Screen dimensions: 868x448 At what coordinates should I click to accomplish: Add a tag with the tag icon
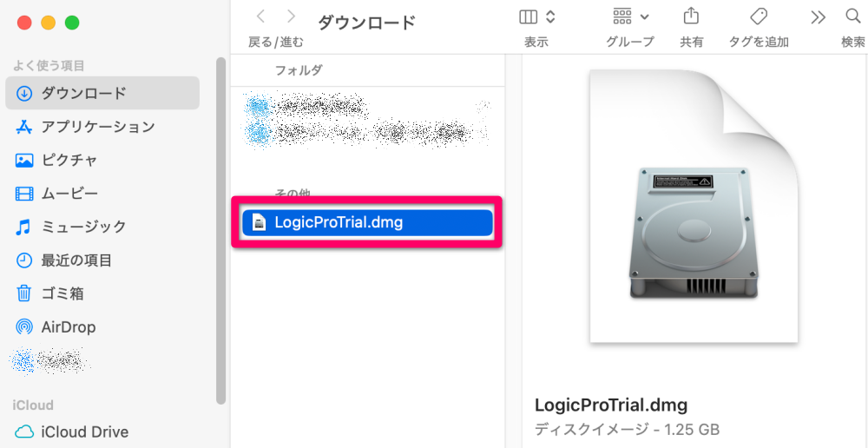click(x=758, y=16)
